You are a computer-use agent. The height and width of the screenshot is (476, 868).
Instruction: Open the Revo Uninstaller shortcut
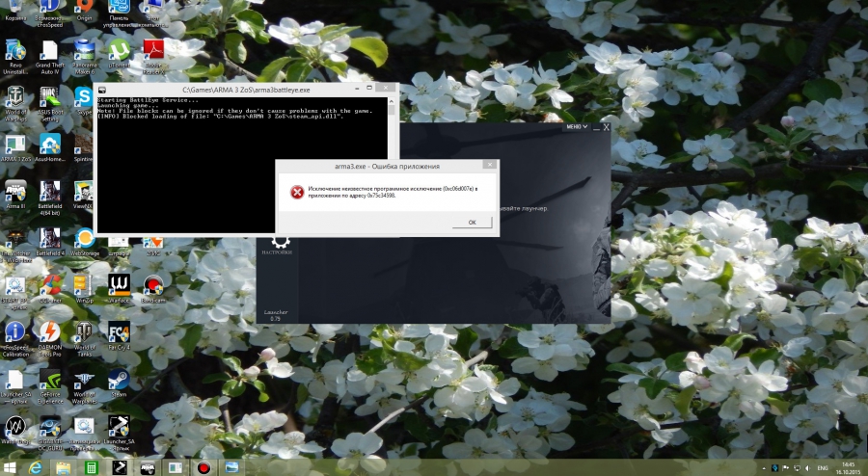click(15, 58)
